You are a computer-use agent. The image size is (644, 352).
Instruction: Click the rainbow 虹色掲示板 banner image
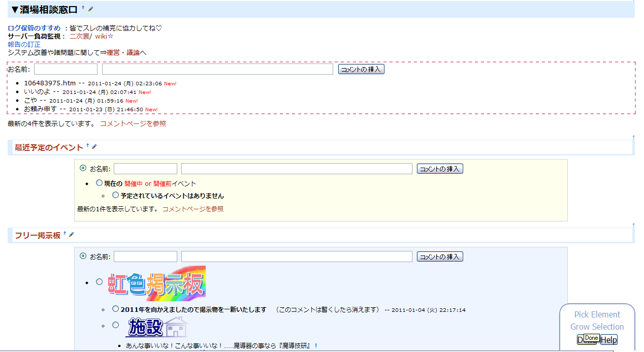(157, 283)
